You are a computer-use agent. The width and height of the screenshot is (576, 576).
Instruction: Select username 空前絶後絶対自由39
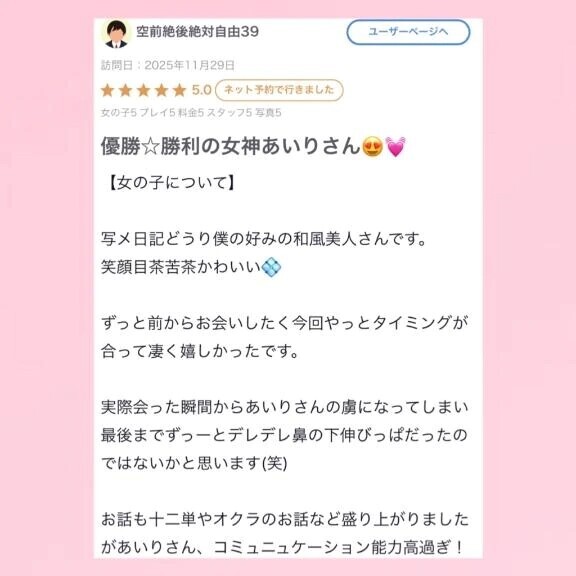pos(198,32)
